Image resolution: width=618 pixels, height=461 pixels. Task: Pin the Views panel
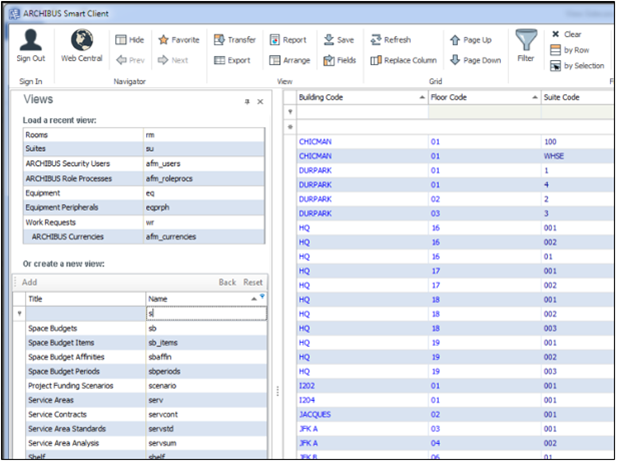[247, 102]
